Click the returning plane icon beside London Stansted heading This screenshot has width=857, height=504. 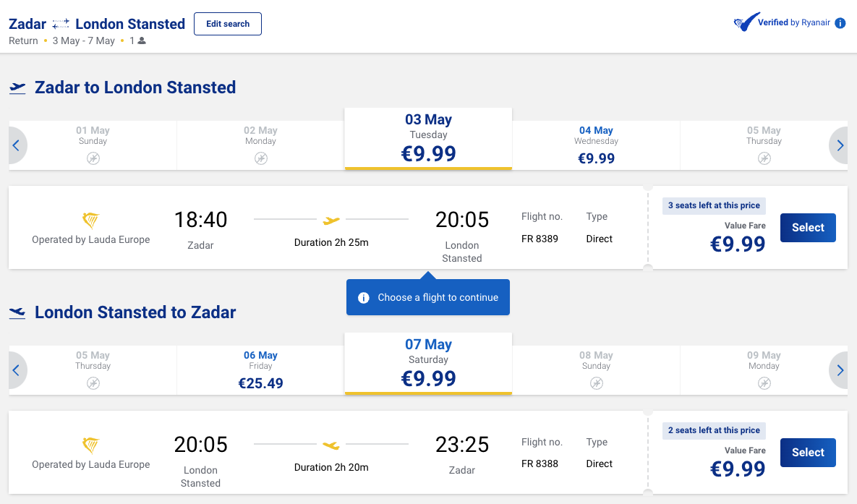click(17, 313)
